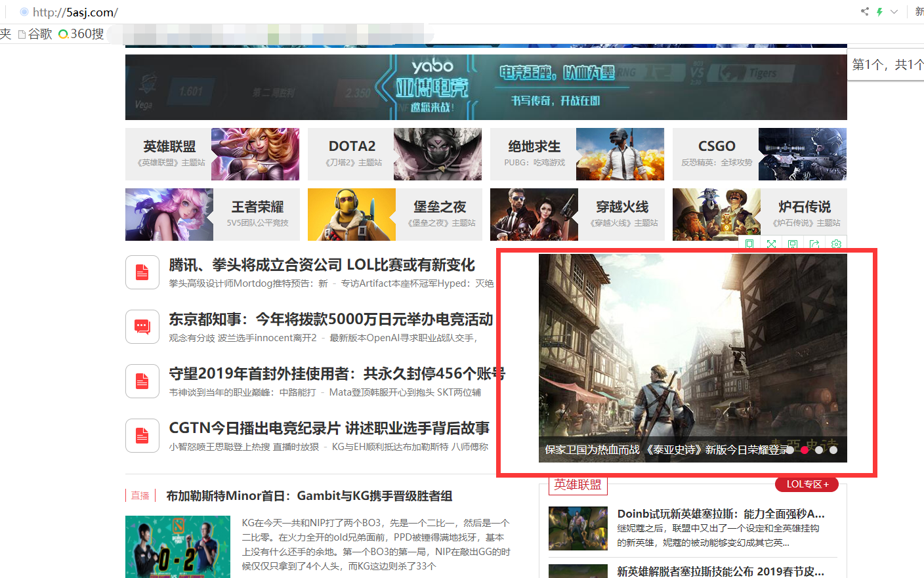
Task: Open headline 腾讯、拳头将成立合资公司
Action: coord(322,265)
